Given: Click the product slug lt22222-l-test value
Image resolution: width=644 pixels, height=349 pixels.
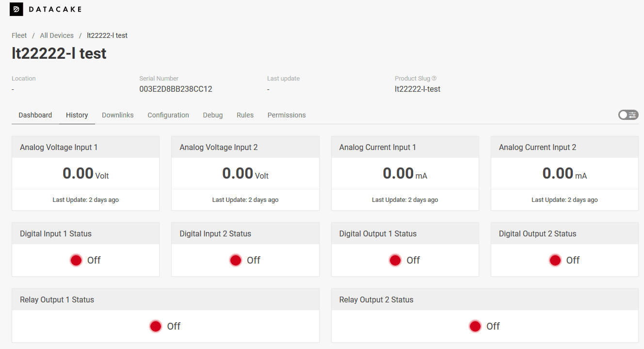Looking at the screenshot, I should pos(418,89).
